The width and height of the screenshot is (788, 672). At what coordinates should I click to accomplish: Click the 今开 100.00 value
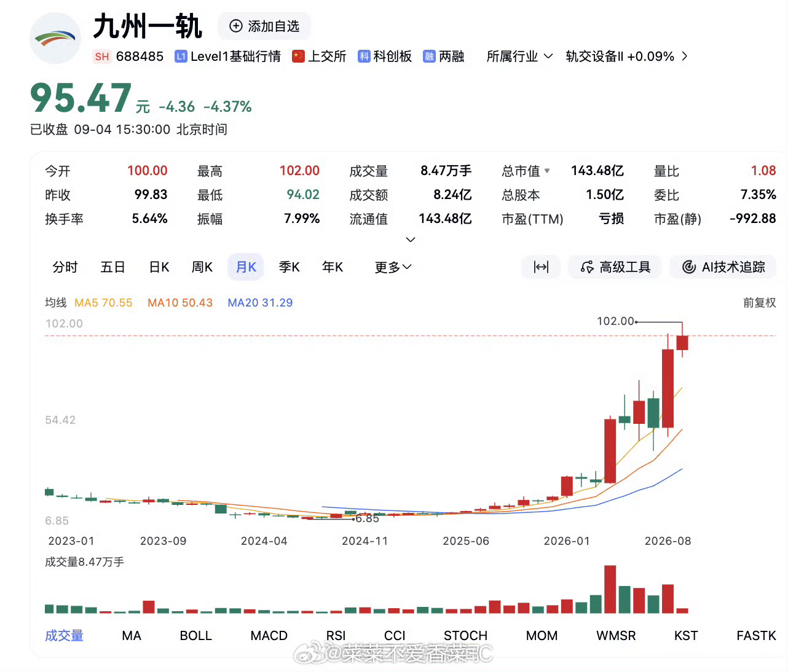pyautogui.click(x=148, y=171)
